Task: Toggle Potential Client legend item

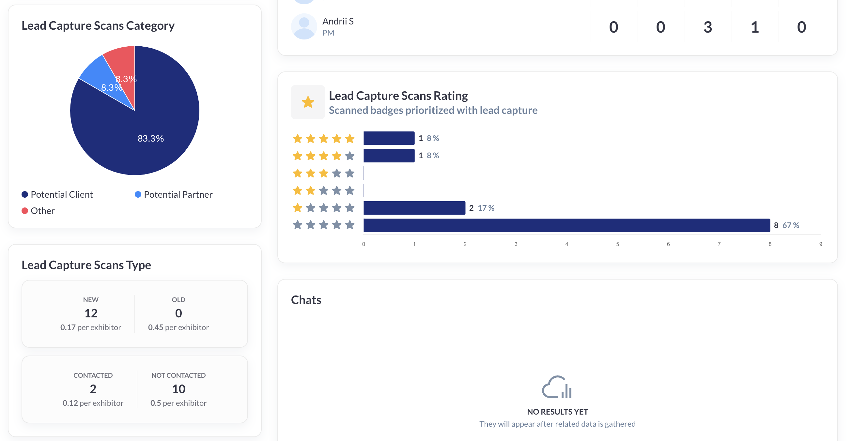Action: (57, 195)
